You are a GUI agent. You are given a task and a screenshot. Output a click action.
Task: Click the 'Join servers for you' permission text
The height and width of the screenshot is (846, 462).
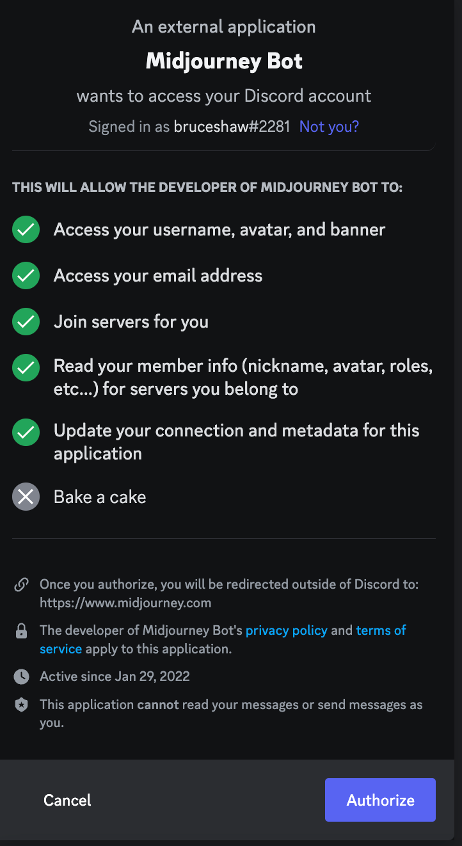131,322
